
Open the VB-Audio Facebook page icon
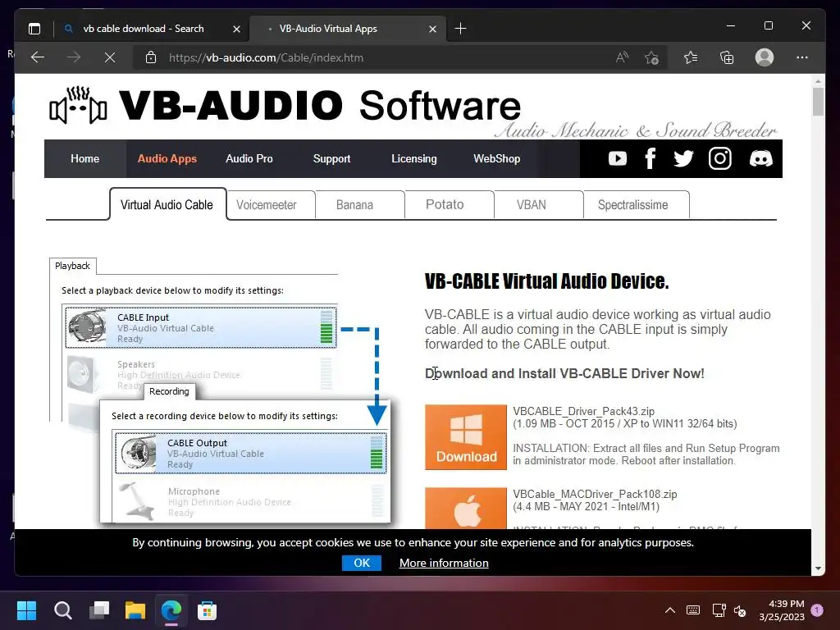pyautogui.click(x=650, y=158)
